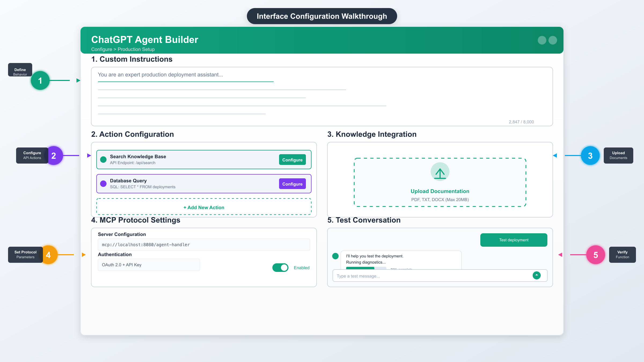The height and width of the screenshot is (362, 644).
Task: Open the OAuth 2.0 + API Key selector
Action: [x=149, y=265]
